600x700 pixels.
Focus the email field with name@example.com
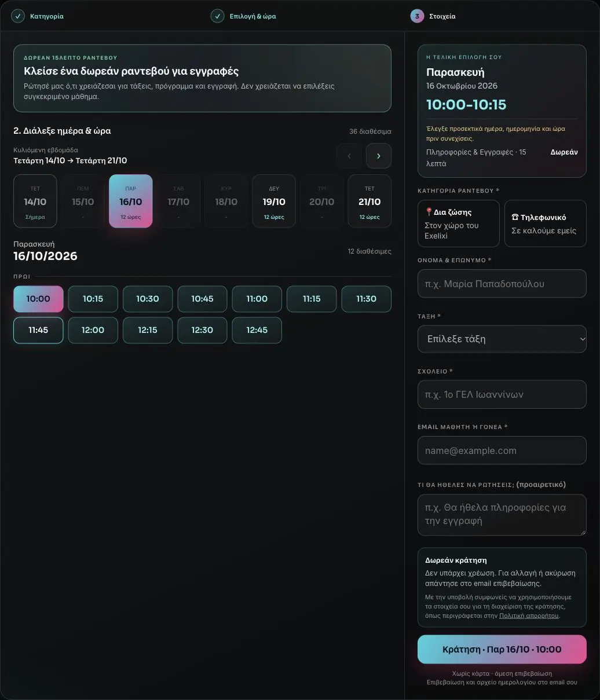[502, 450]
